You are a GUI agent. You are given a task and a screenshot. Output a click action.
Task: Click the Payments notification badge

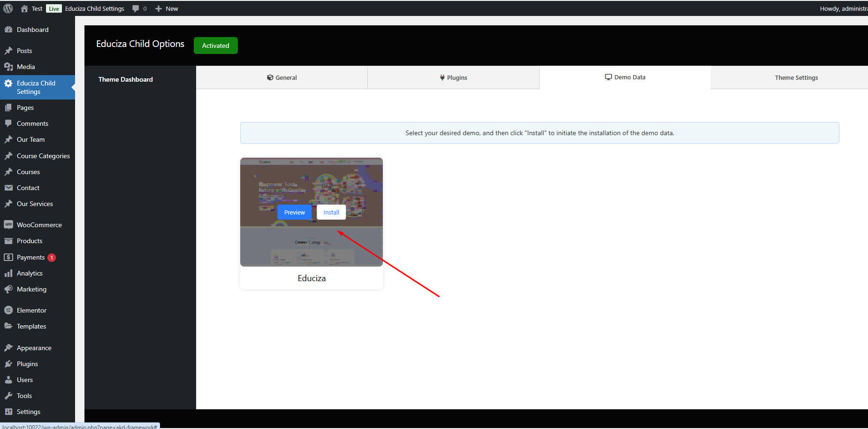point(52,257)
